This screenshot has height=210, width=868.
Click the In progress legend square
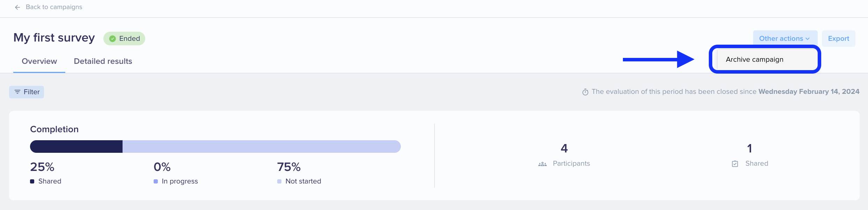coord(156,181)
